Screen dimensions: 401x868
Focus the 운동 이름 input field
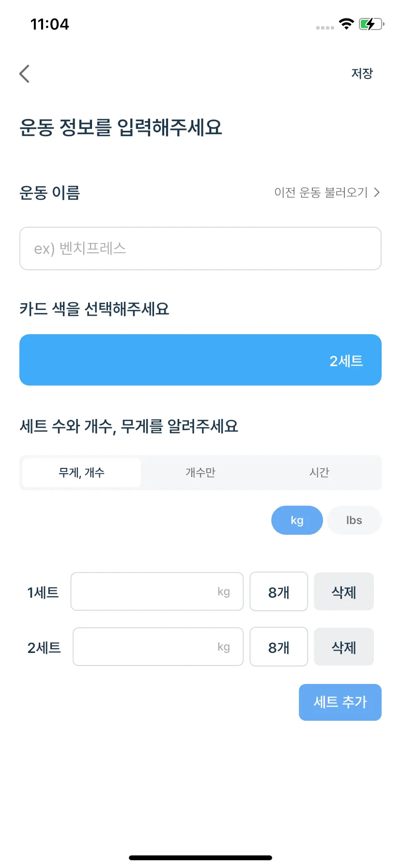coord(200,248)
